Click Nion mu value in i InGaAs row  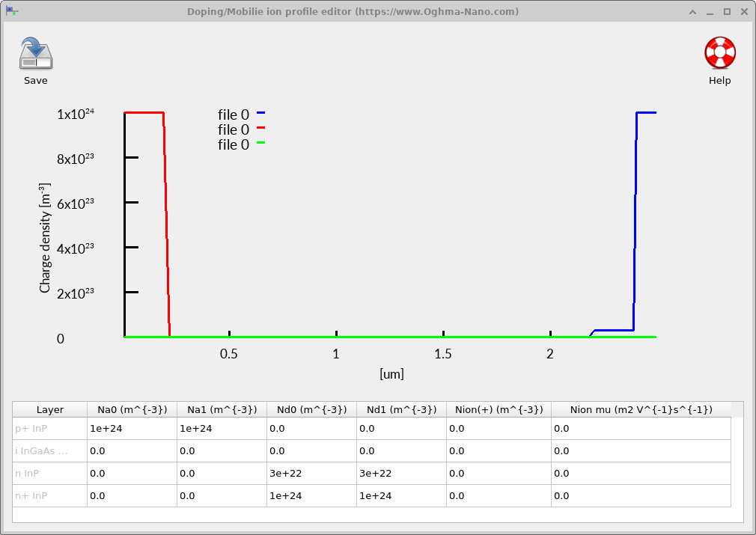click(641, 451)
